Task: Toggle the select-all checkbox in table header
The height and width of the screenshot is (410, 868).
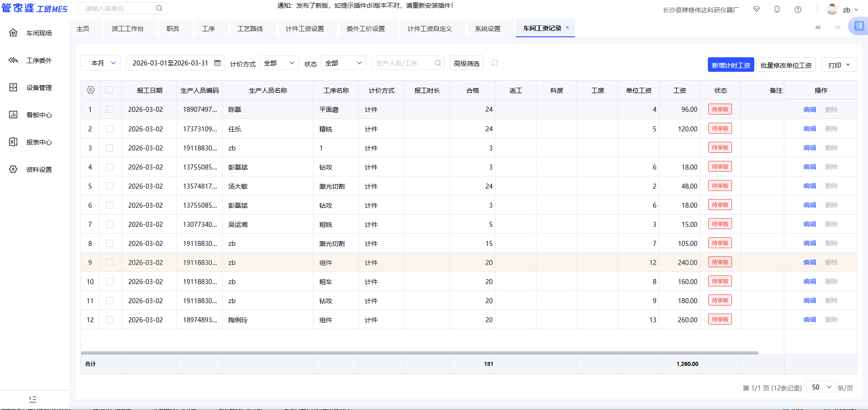Action: click(109, 90)
